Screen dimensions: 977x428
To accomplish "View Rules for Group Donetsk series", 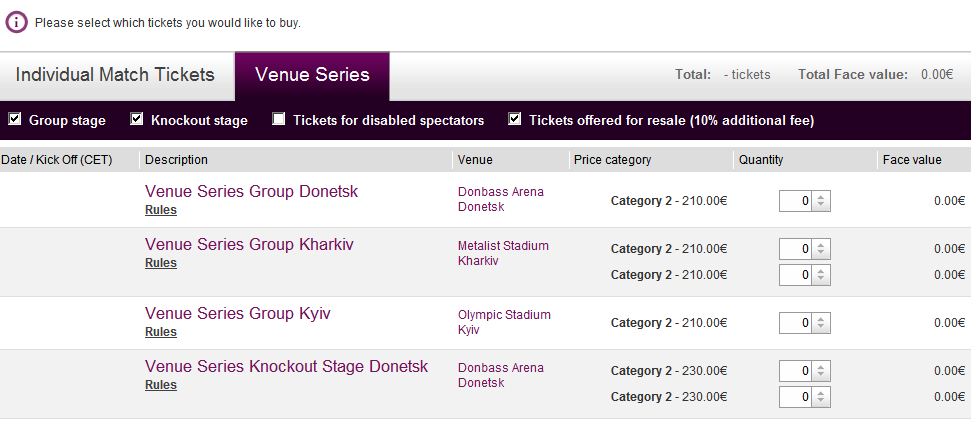I will click(160, 210).
